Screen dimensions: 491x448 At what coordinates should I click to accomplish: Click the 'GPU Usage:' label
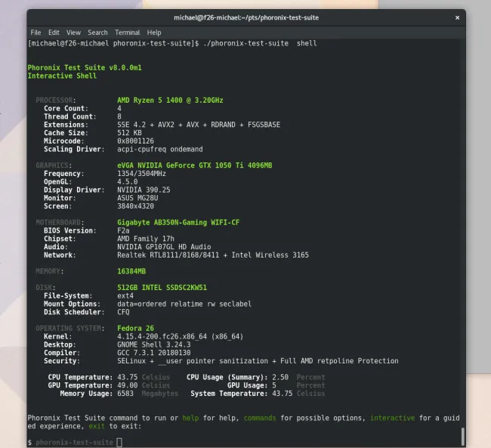(x=247, y=385)
